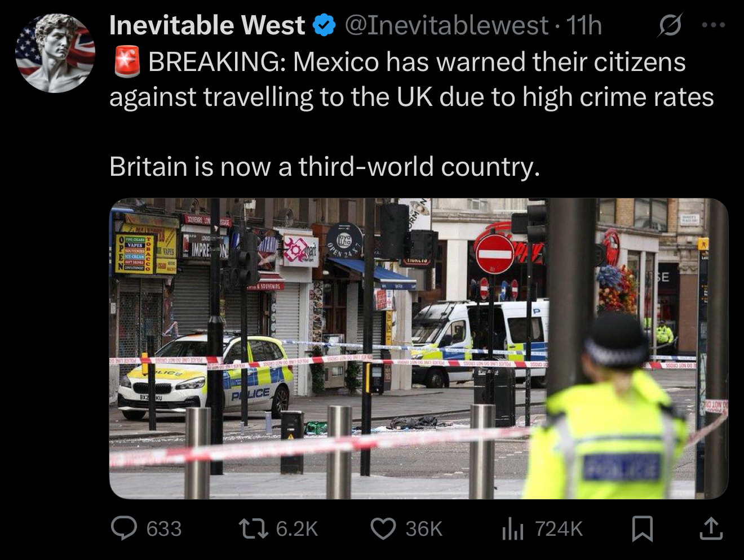This screenshot has width=744, height=560.
Task: Click the 'Britain is now a third-world country' line
Action: click(325, 166)
